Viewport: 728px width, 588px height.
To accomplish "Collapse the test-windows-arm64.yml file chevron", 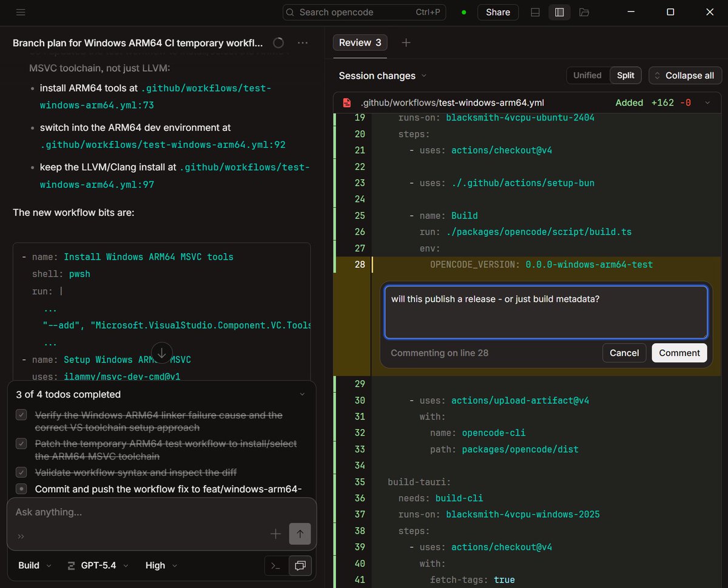I will pyautogui.click(x=707, y=103).
